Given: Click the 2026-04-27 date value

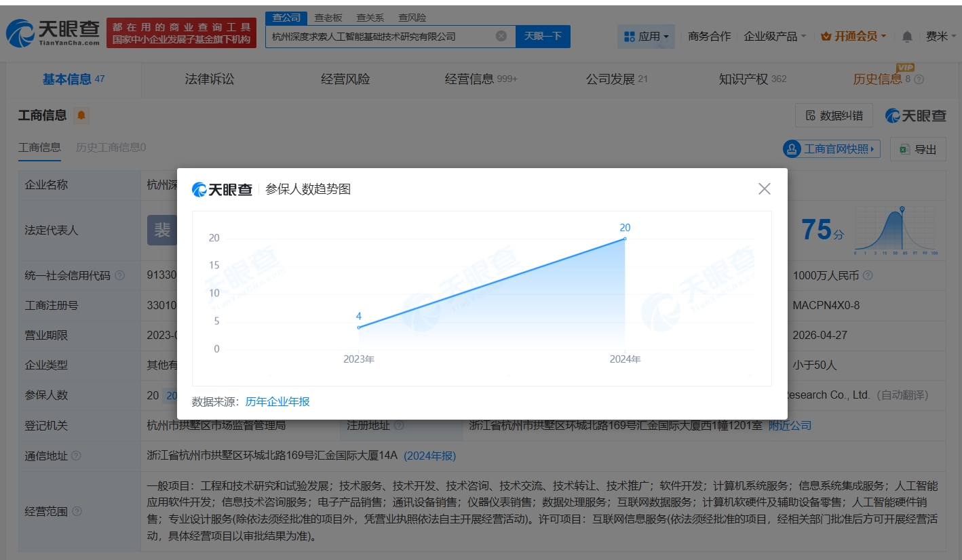Looking at the screenshot, I should point(820,335).
